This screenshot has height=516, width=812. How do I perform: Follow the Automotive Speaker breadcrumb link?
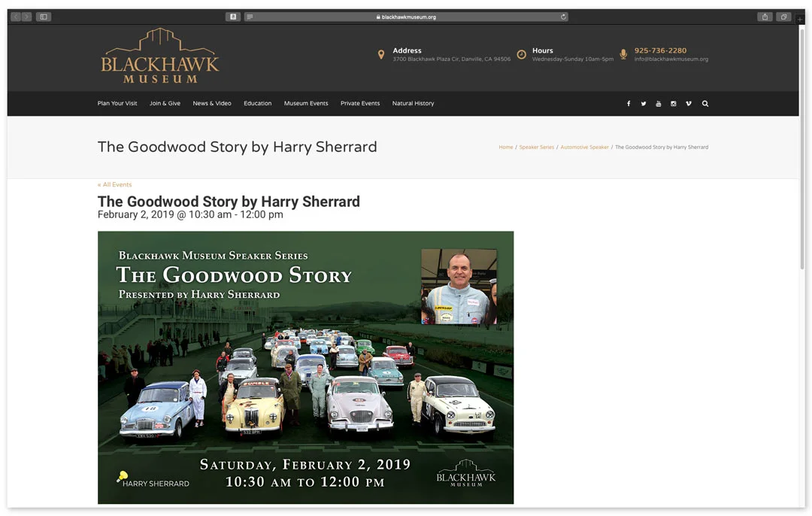click(585, 147)
